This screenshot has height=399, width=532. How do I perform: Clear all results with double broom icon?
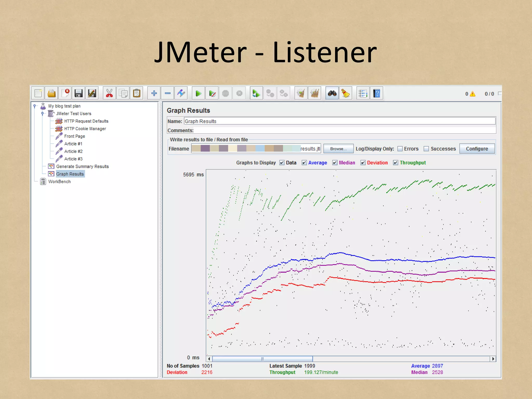point(315,93)
